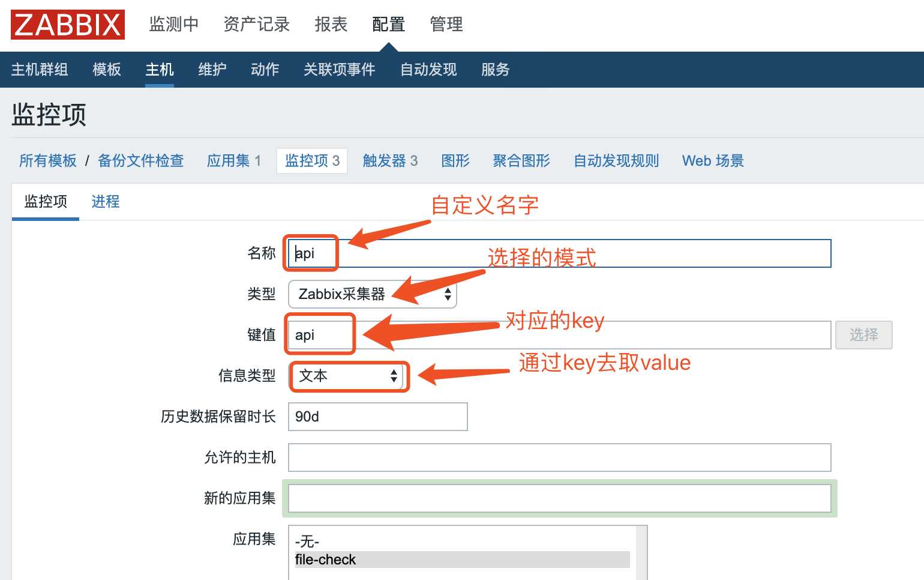This screenshot has height=580, width=924.
Task: Open the 自动发现规则 link
Action: [616, 161]
